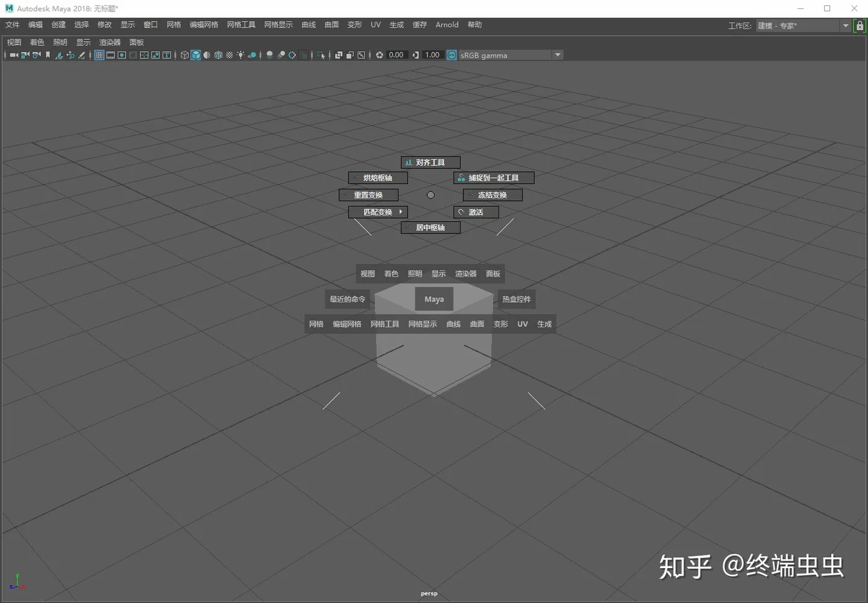Click Screen Space Ambient Occlusion icon
Viewport: 868px width, 603px height.
pyautogui.click(x=269, y=55)
